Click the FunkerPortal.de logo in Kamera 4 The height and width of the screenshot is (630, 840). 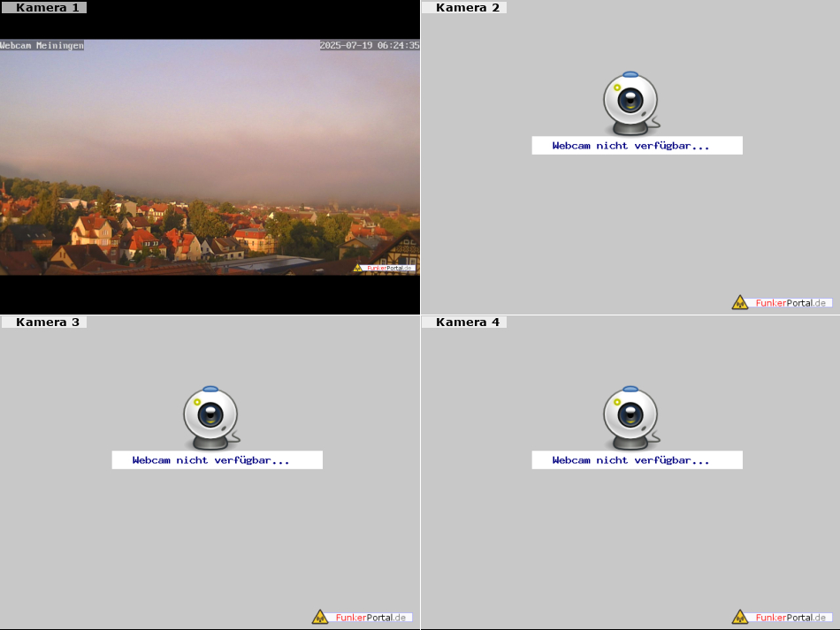(782, 617)
